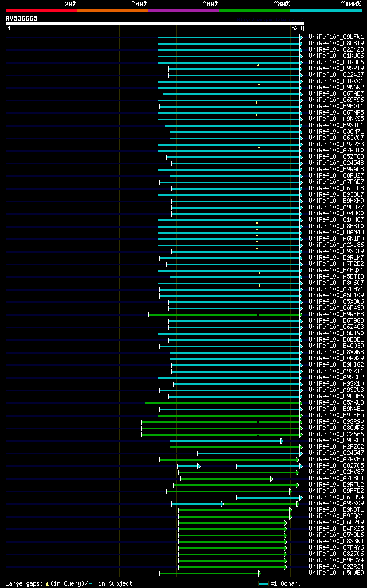The height and width of the screenshot is (588, 367).
Task: Click the UniRef100_B9HXH9 label
Action: coord(336,201)
